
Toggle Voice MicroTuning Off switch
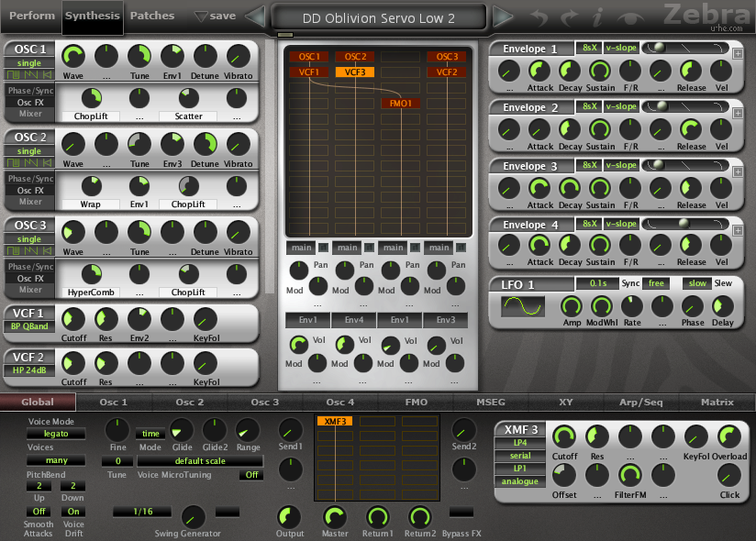coord(251,474)
